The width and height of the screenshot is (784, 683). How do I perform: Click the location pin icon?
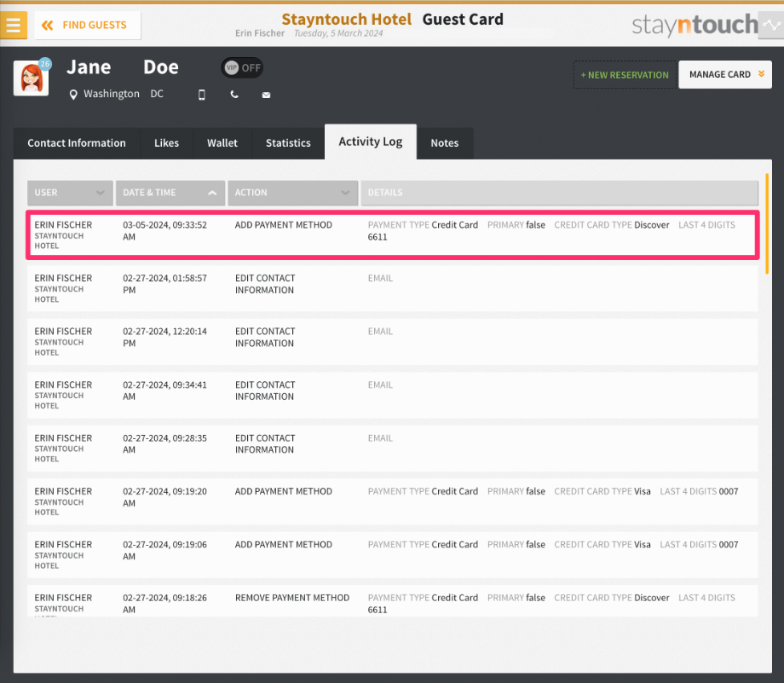(73, 95)
